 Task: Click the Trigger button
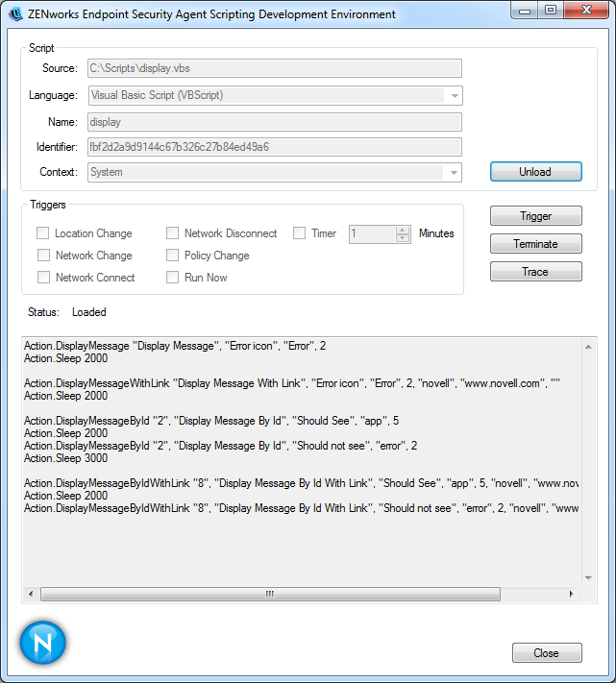pyautogui.click(x=536, y=216)
